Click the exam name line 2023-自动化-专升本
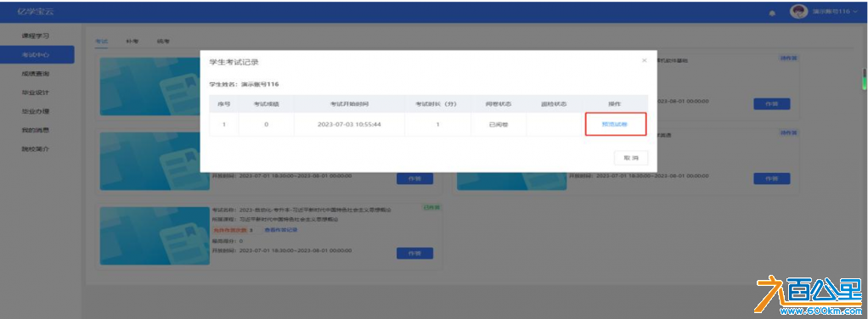868x319 pixels. pos(302,210)
